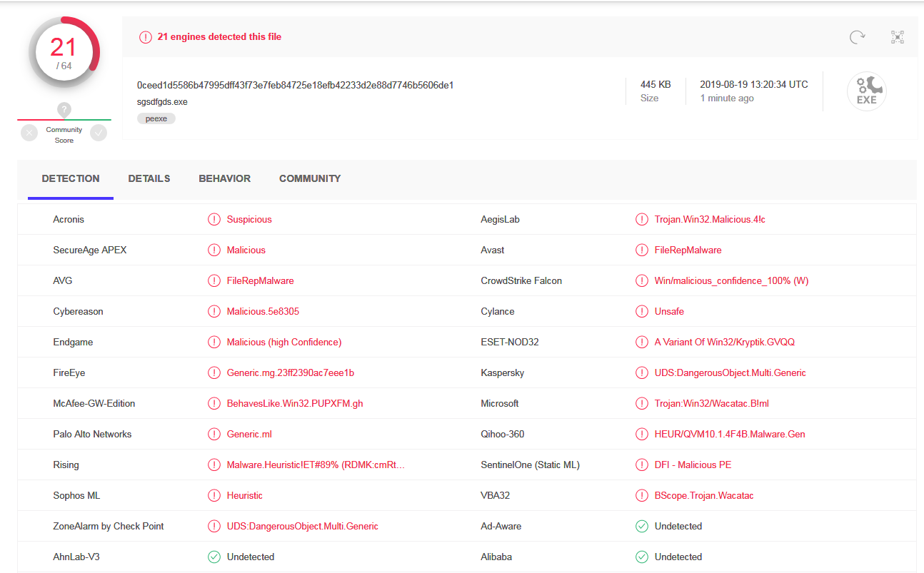Screen dimensions: 924x573
Task: Click the community score question mark marker
Action: point(64,110)
